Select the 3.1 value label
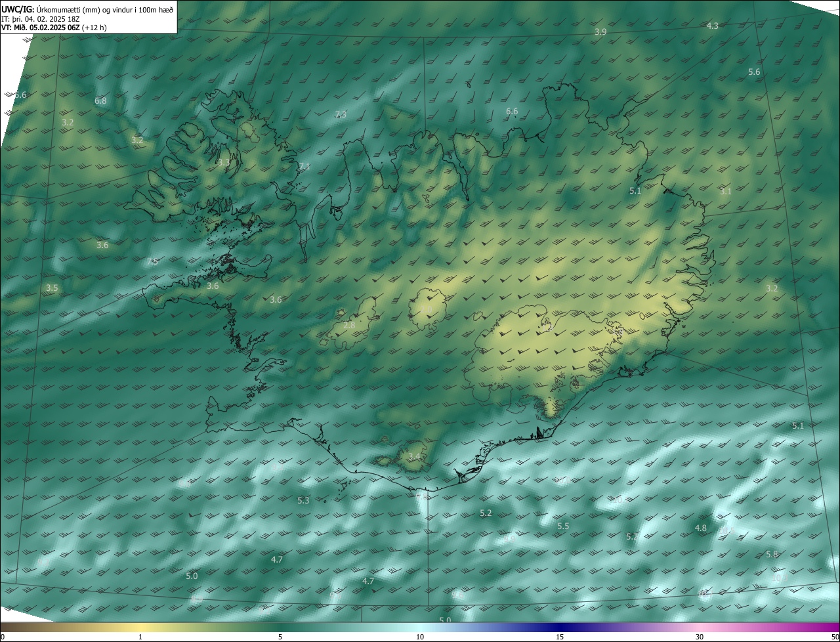Viewport: 840px width, 642px height. tap(725, 192)
